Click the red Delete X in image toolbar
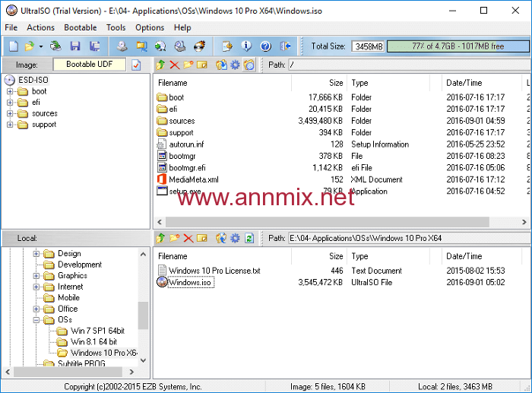532x393 pixels. (x=174, y=65)
